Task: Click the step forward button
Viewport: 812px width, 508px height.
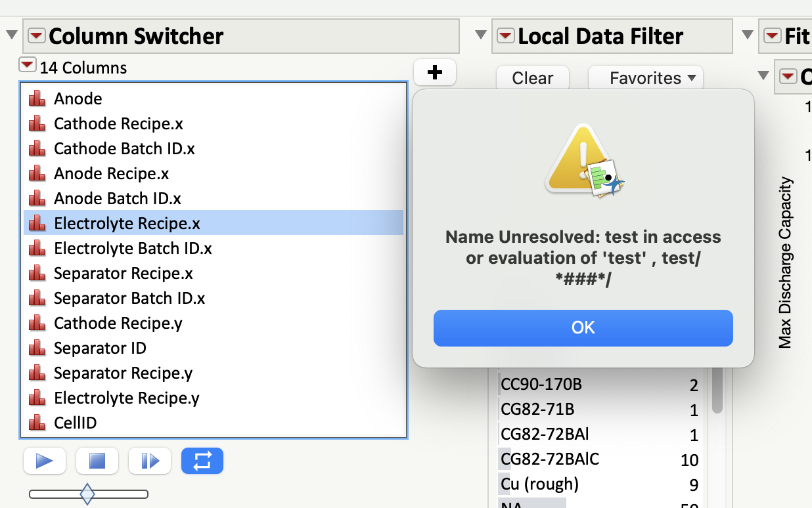Action: click(x=149, y=461)
